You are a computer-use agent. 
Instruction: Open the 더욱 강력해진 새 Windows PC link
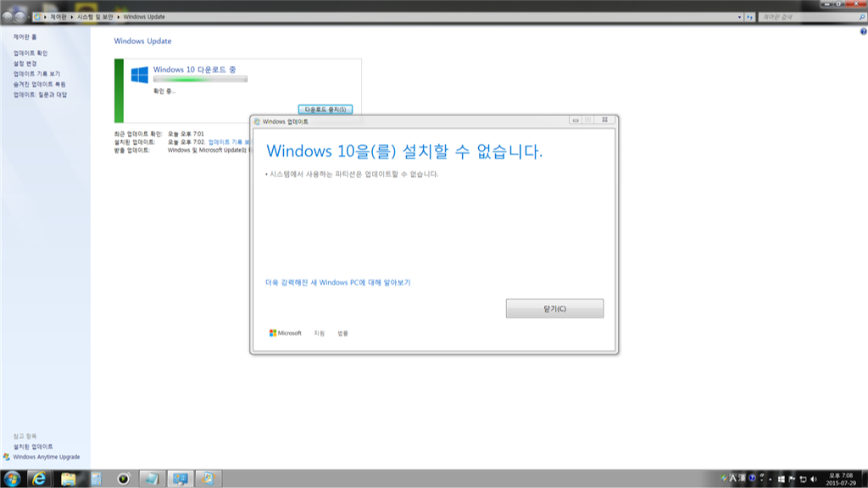click(x=337, y=282)
